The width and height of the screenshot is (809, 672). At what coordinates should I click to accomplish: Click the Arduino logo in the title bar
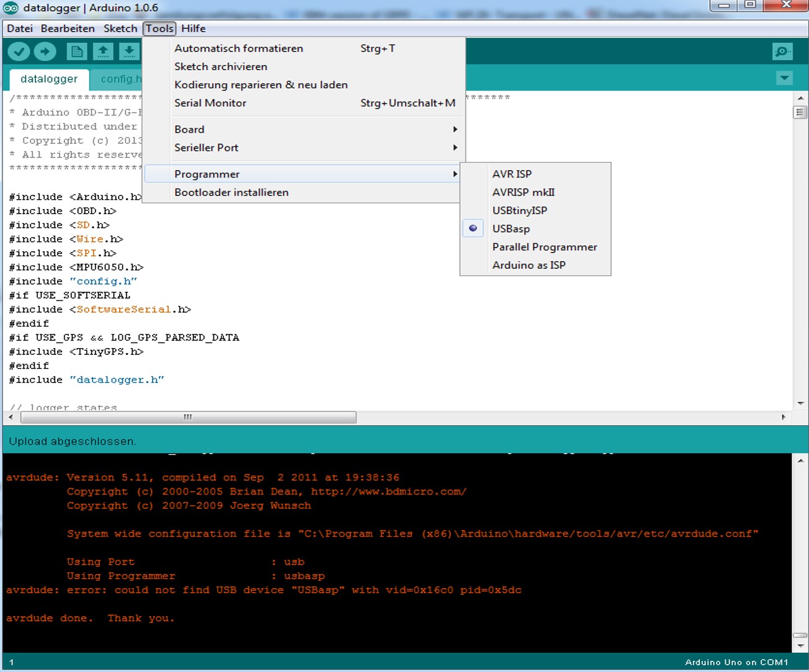[11, 8]
